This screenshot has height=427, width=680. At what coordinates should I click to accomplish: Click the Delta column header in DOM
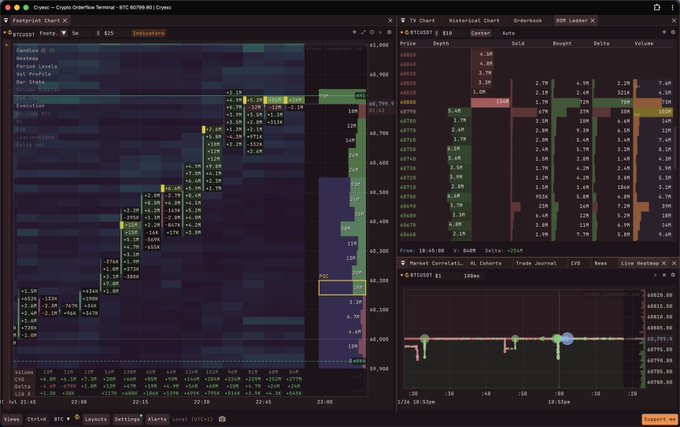[x=601, y=43]
